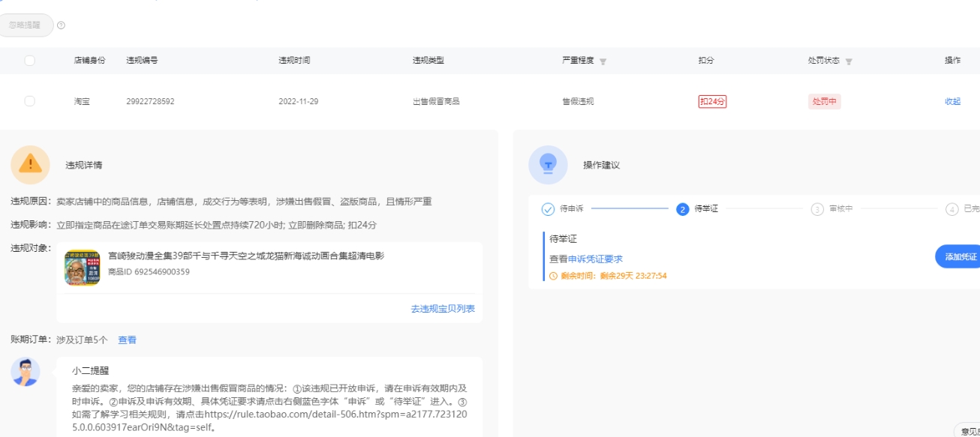Image resolution: width=980 pixels, height=437 pixels.
Task: Click the help icon beside 忽略提醒
Action: [62, 25]
